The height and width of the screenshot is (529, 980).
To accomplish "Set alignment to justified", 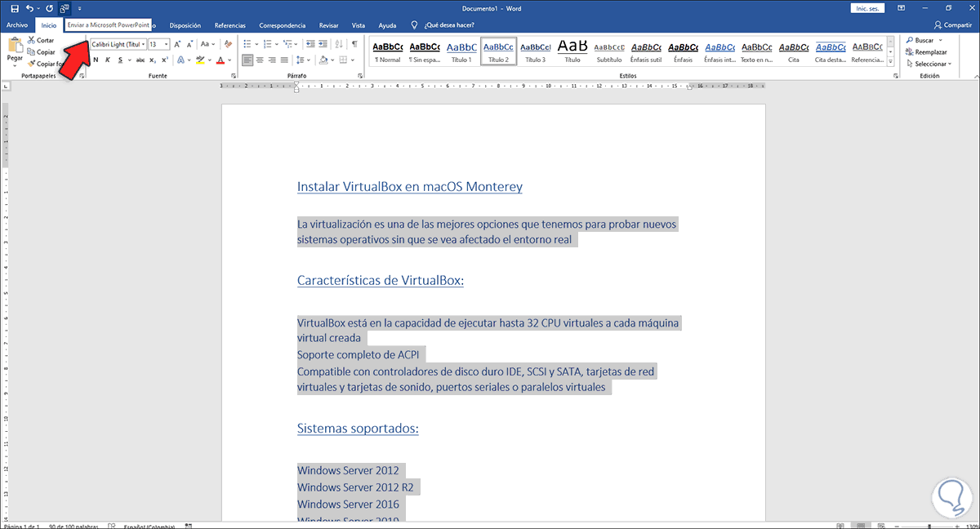I will click(x=283, y=60).
